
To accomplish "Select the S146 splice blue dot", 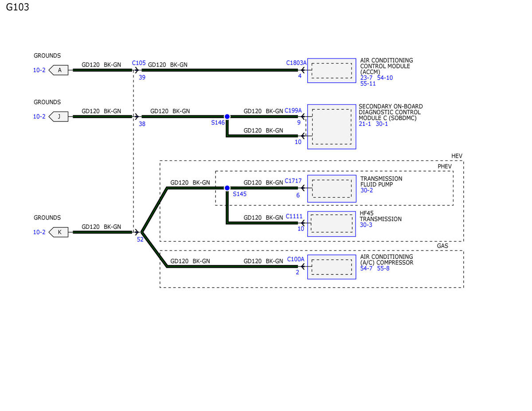I will (x=227, y=117).
